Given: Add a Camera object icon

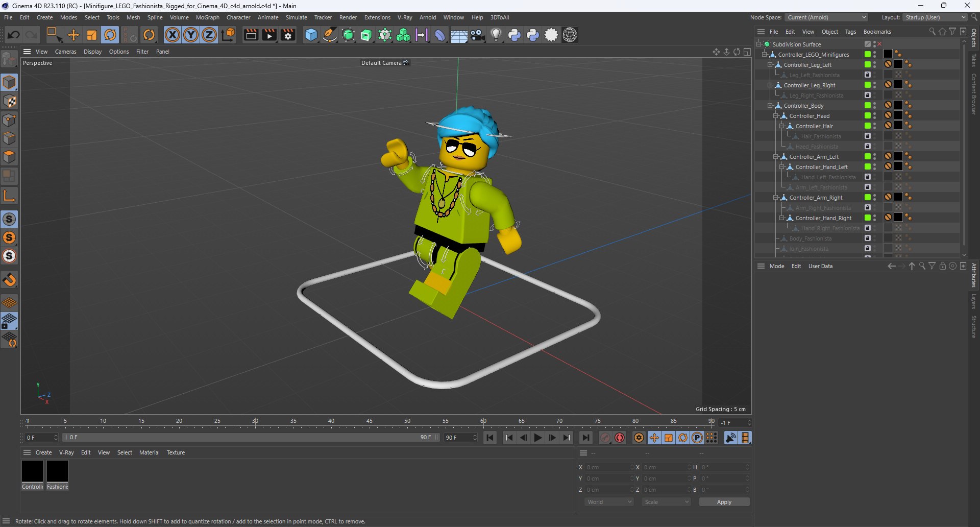Looking at the screenshot, I should (x=477, y=35).
